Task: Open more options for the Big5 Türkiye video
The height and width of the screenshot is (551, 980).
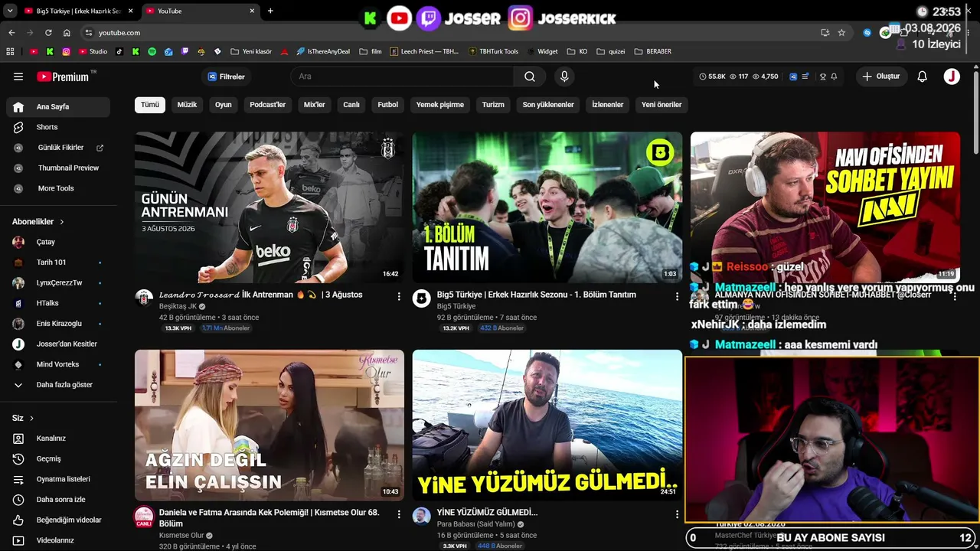Action: [x=677, y=295]
